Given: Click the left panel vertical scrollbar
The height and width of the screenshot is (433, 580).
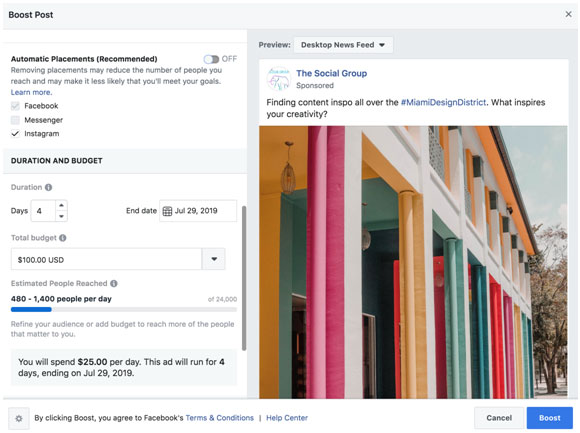Looking at the screenshot, I should [x=244, y=278].
